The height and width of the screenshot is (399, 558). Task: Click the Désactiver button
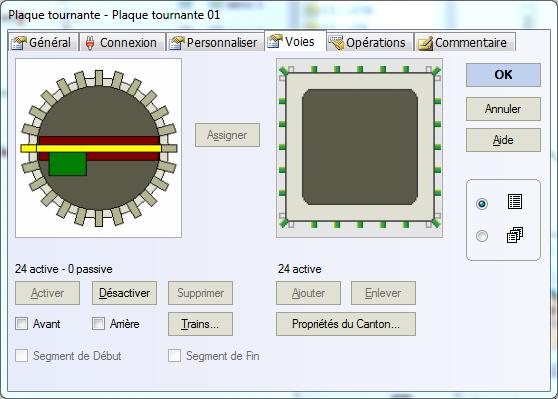click(x=124, y=293)
